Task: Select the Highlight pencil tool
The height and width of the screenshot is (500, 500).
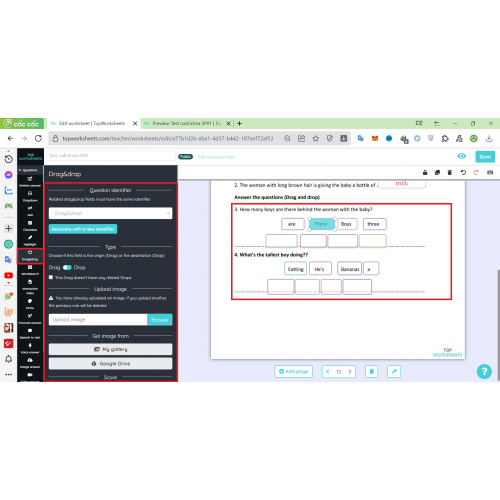Action: tap(30, 240)
